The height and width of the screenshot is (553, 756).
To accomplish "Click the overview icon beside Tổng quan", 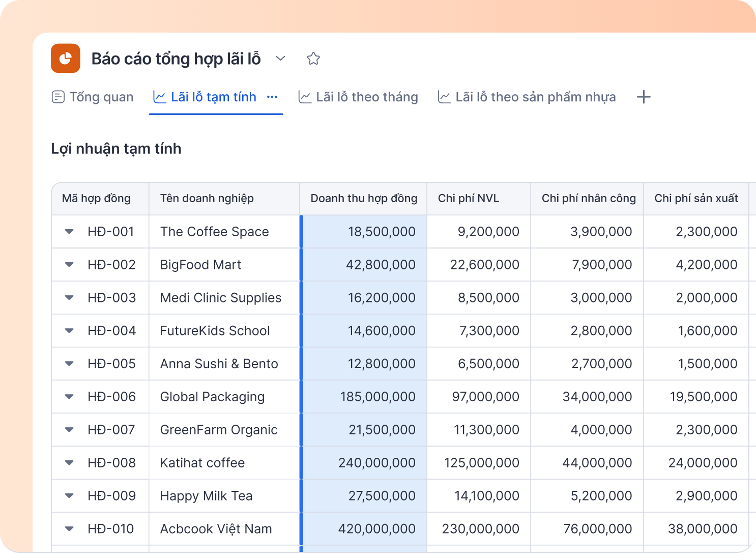I will pyautogui.click(x=58, y=97).
